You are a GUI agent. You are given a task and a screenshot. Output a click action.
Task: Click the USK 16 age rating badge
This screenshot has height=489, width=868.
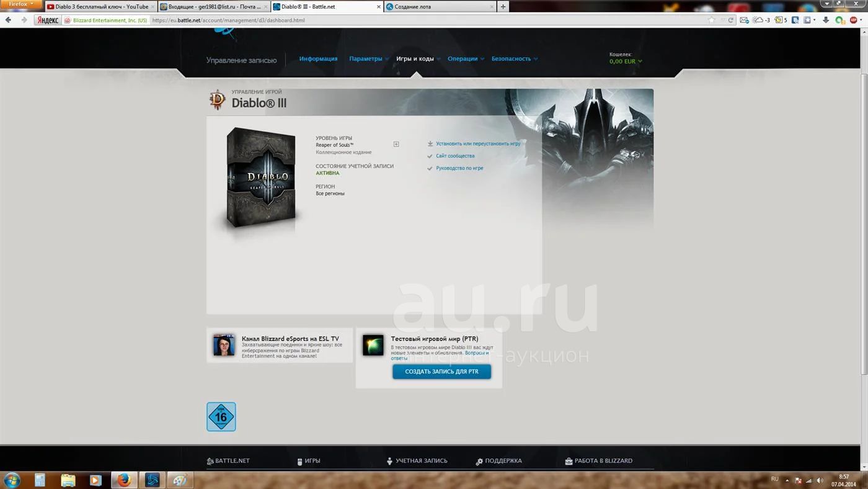[x=221, y=416]
